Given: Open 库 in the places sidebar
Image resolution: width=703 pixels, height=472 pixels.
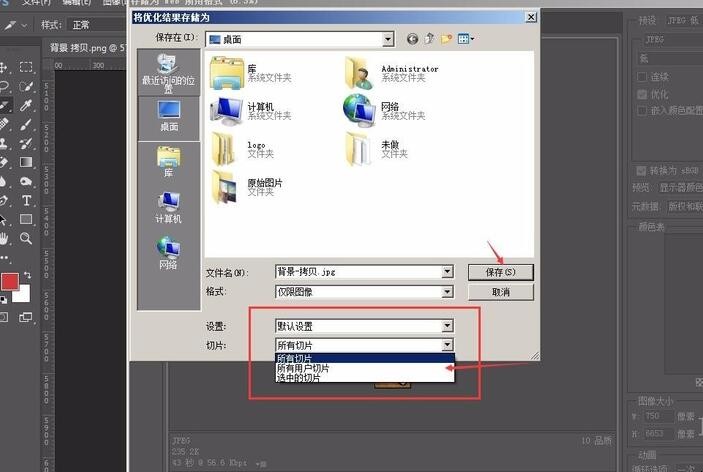Looking at the screenshot, I should [x=169, y=162].
